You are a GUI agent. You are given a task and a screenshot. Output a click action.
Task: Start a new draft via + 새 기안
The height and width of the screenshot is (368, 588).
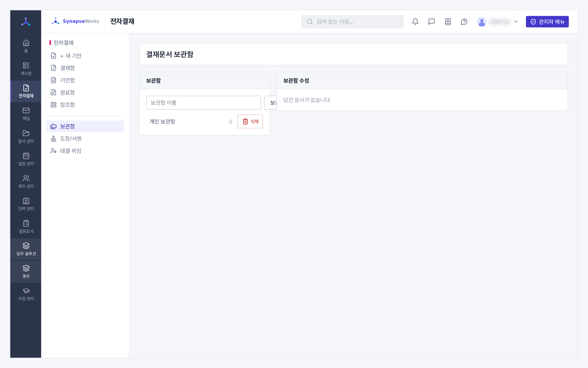(x=85, y=56)
